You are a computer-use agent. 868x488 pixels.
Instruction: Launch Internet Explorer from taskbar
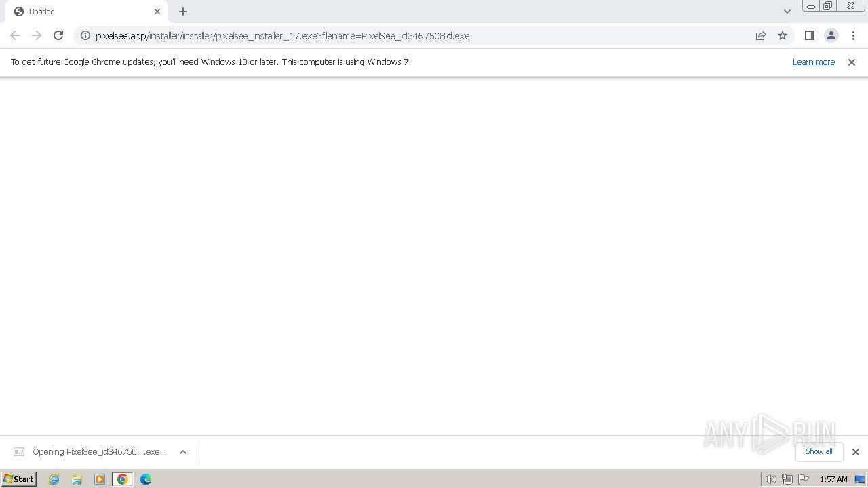(x=54, y=479)
